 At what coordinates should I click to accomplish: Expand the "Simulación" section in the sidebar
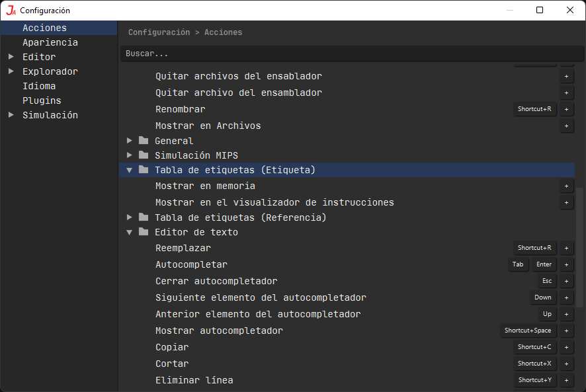[x=11, y=115]
